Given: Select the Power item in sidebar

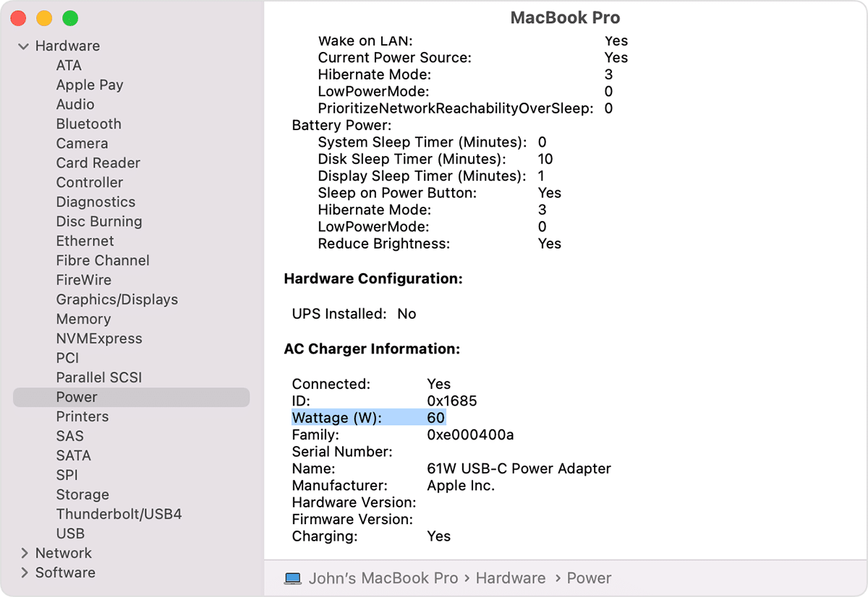Looking at the screenshot, I should (77, 398).
